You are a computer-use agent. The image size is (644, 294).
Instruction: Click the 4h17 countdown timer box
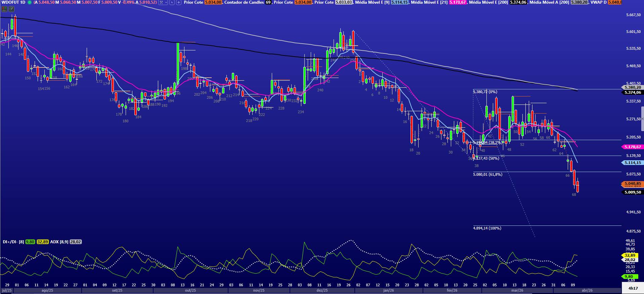click(x=633, y=288)
